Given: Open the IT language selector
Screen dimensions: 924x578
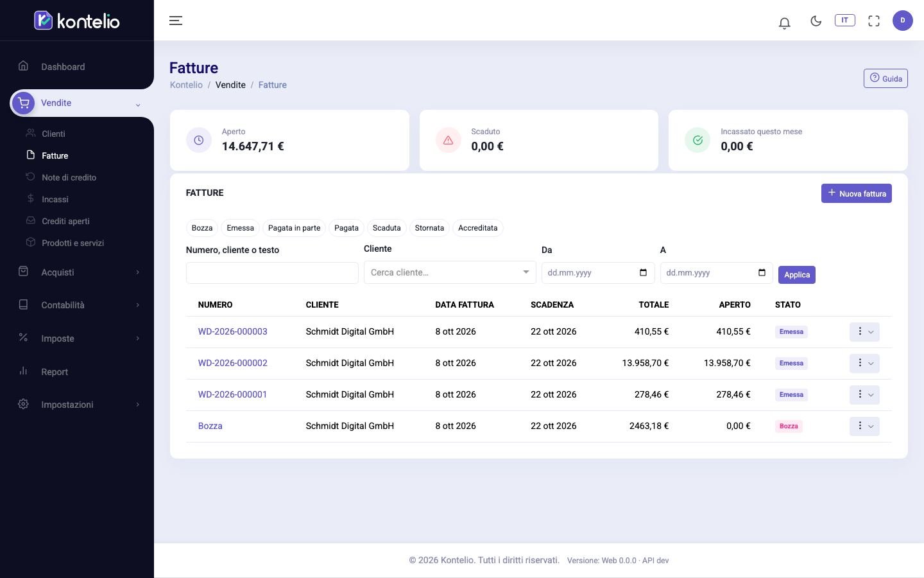Looking at the screenshot, I should point(844,20).
